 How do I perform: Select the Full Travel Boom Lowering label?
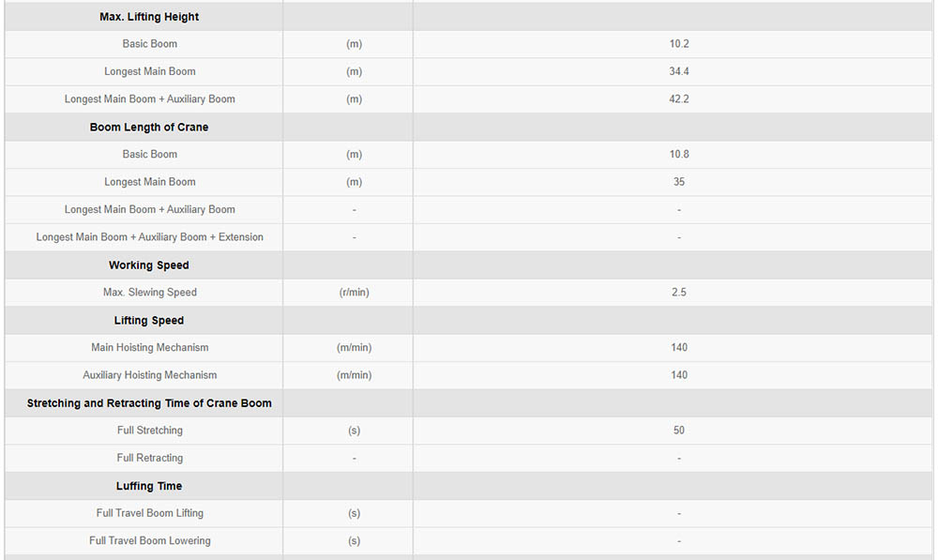(x=149, y=540)
